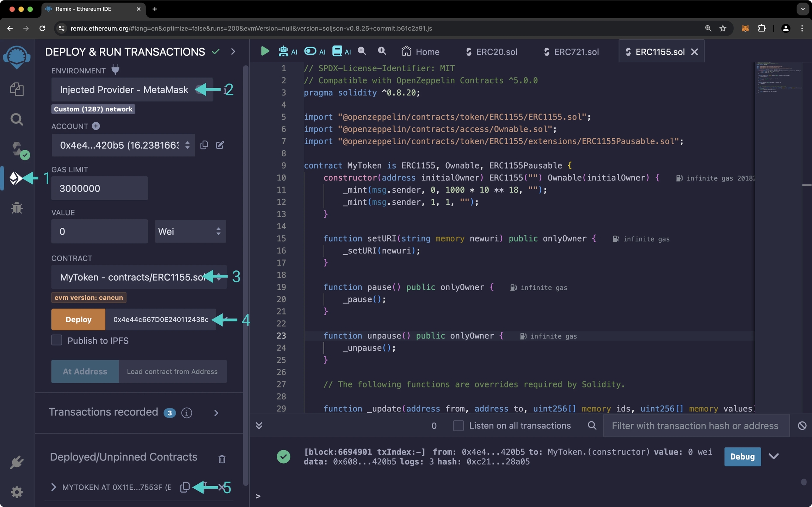Open the Debugger plugin icon
The height and width of the screenshot is (507, 812).
(x=17, y=208)
